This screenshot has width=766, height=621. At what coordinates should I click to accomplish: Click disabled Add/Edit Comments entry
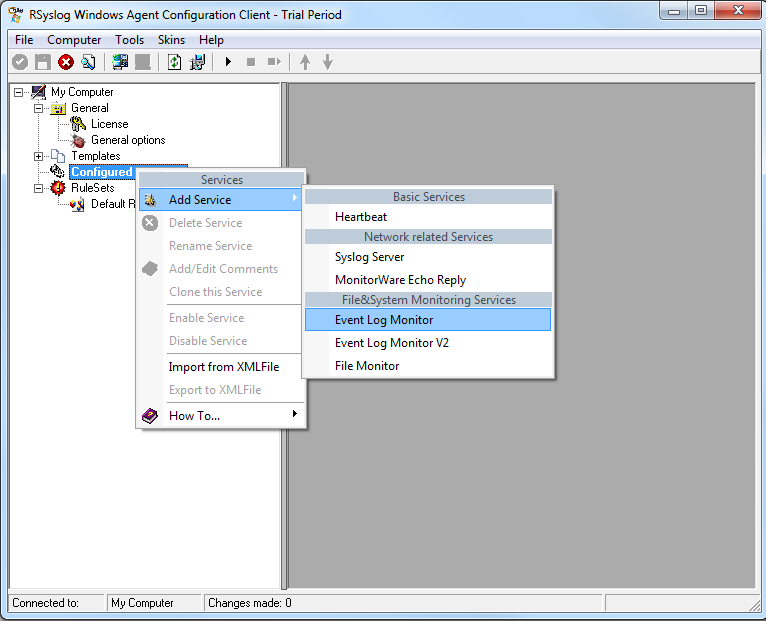(220, 269)
